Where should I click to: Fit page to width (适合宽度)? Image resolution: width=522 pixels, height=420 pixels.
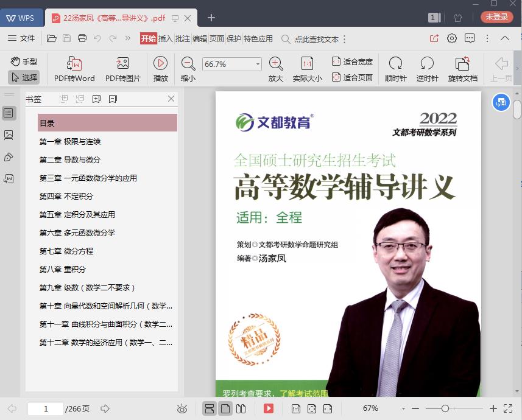[352, 61]
